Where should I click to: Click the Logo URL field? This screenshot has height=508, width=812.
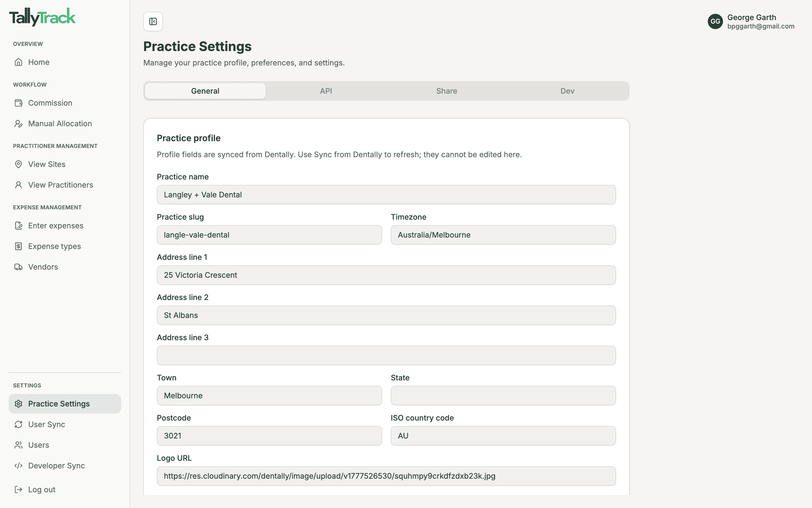click(386, 476)
